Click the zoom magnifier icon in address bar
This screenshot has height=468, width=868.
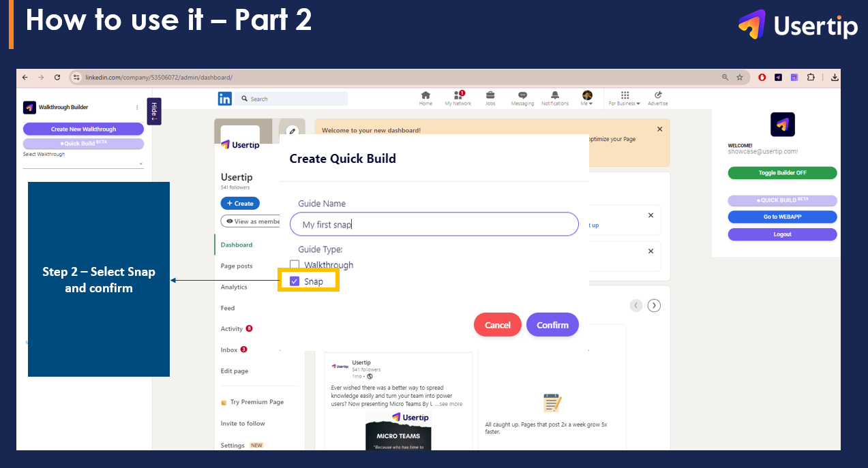tap(725, 78)
